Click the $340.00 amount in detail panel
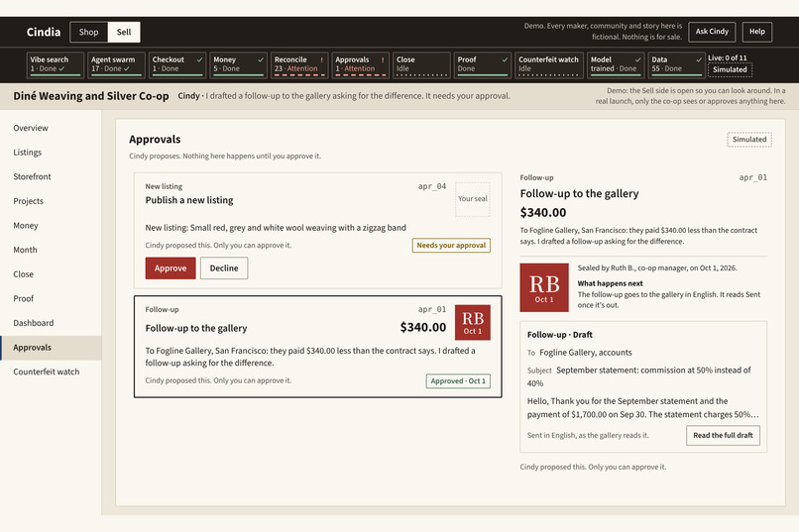799x532 pixels. click(x=543, y=213)
